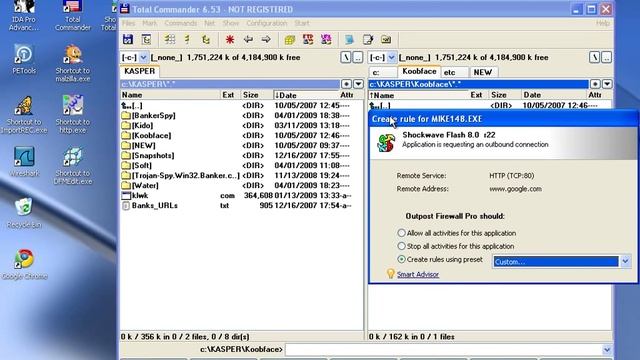This screenshot has height=360, width=640.
Task: Click the Smart Advisor lightbulb icon
Action: click(x=391, y=273)
